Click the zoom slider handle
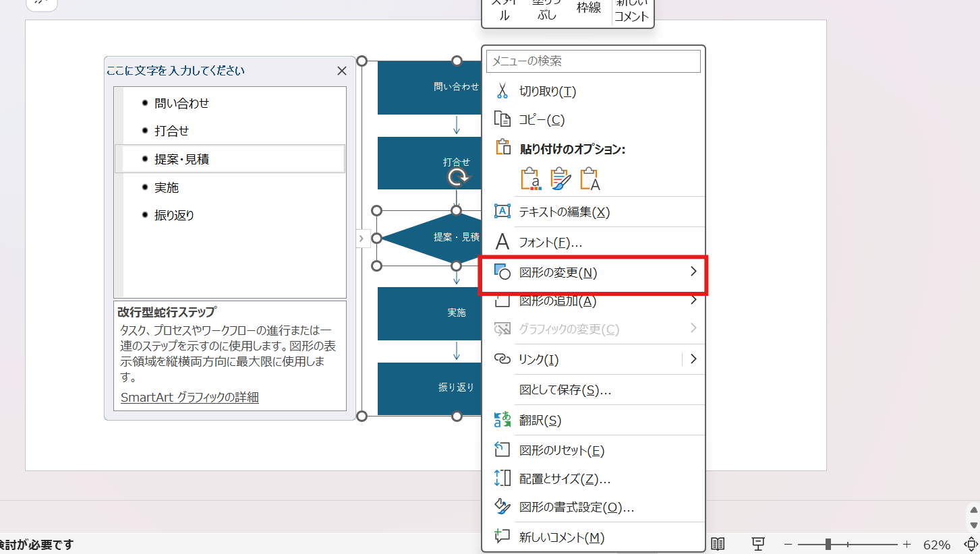980x554 pixels. (829, 544)
